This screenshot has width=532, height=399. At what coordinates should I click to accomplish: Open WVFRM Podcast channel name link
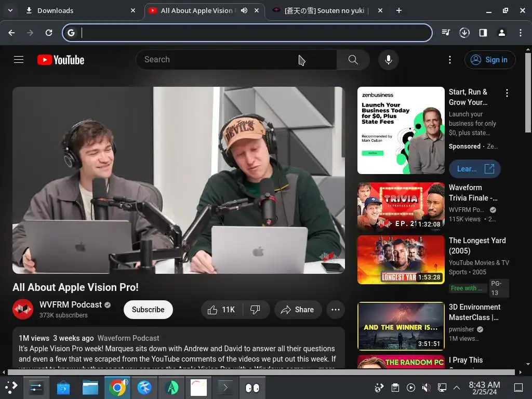(71, 304)
